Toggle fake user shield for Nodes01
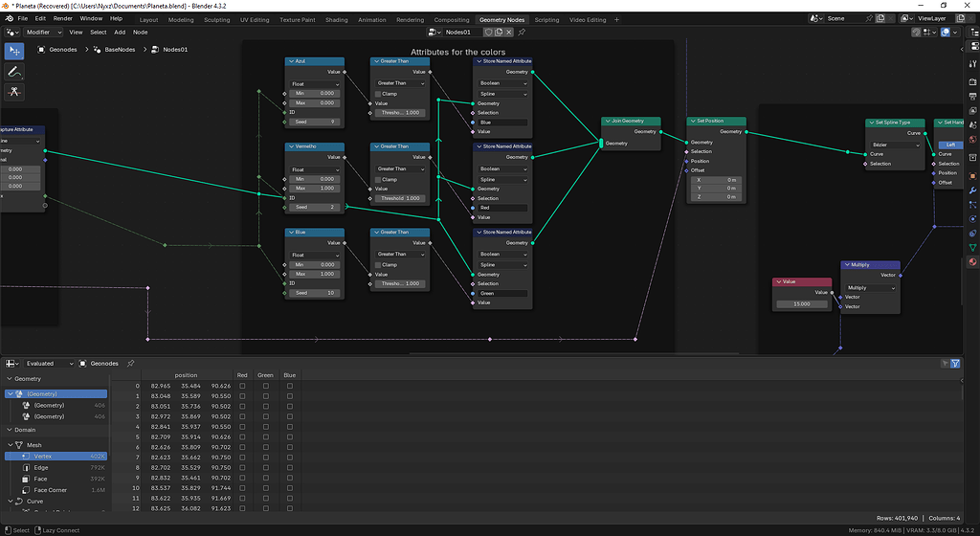The image size is (980, 536). pos(489,32)
